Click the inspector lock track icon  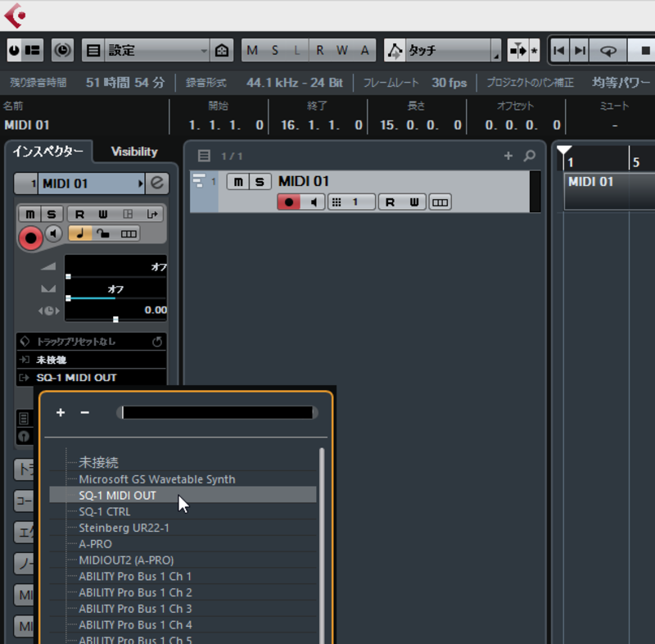tap(103, 234)
